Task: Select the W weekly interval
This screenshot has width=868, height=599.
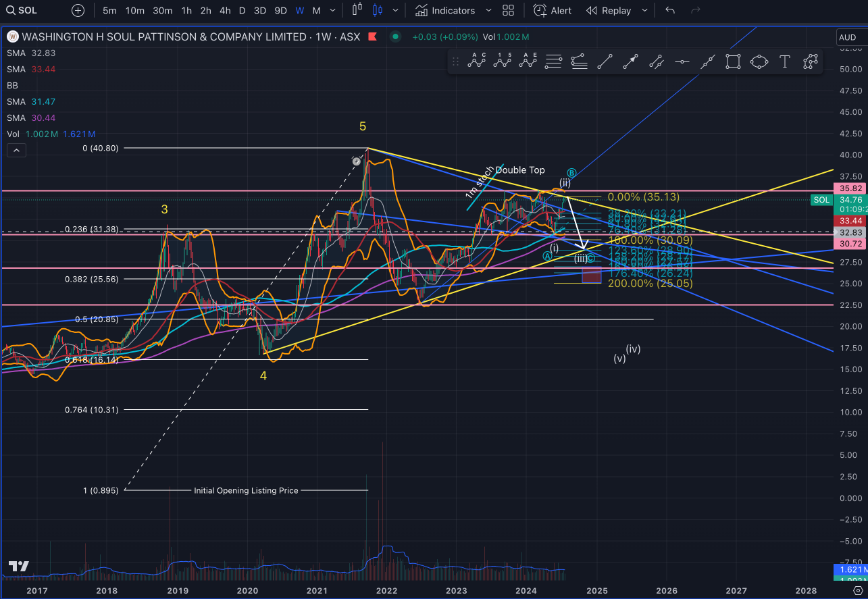Action: coord(299,11)
